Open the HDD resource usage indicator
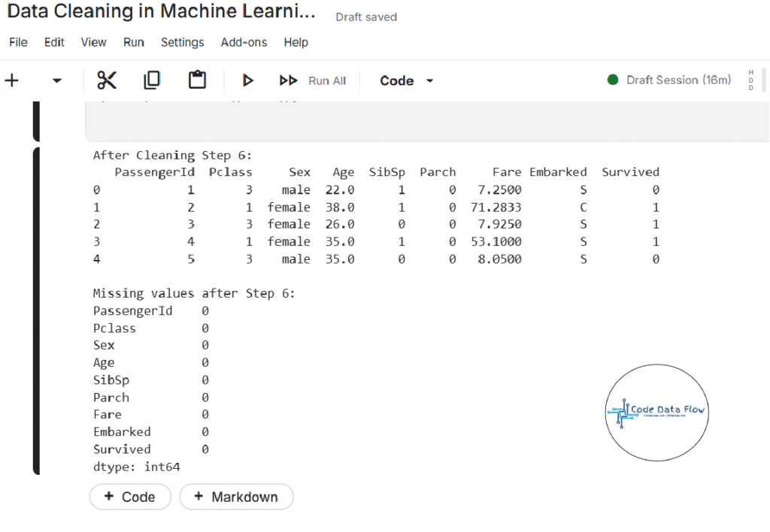770x532 pixels. coord(750,80)
